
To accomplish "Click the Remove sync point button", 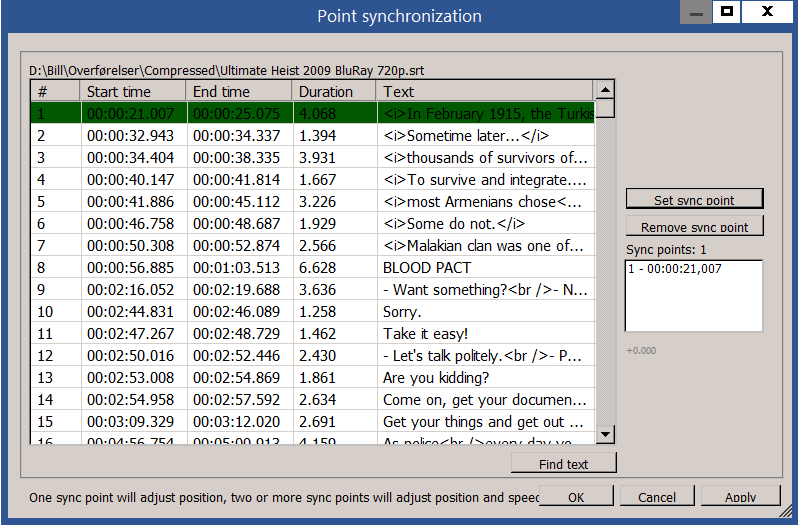I will (x=694, y=226).
